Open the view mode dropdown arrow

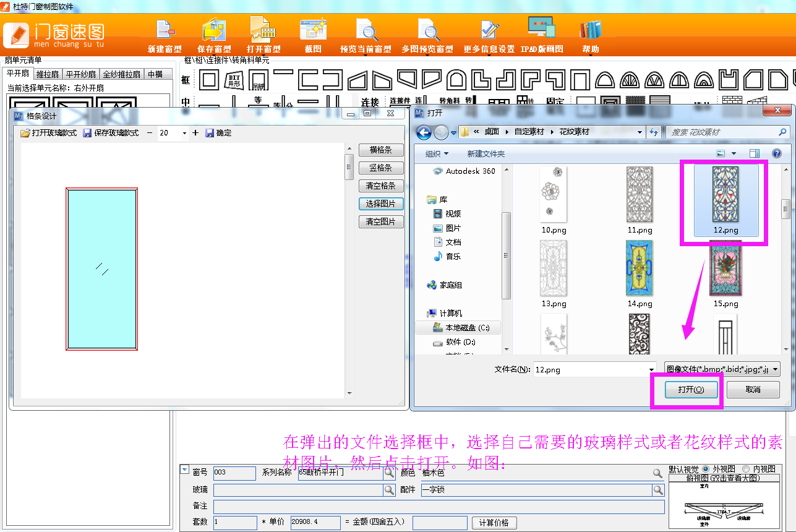734,153
